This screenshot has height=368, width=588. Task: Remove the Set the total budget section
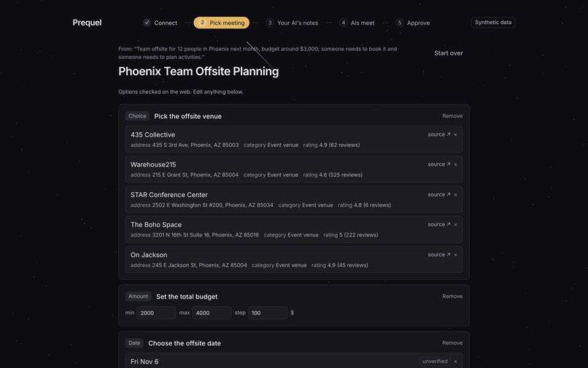pyautogui.click(x=452, y=296)
